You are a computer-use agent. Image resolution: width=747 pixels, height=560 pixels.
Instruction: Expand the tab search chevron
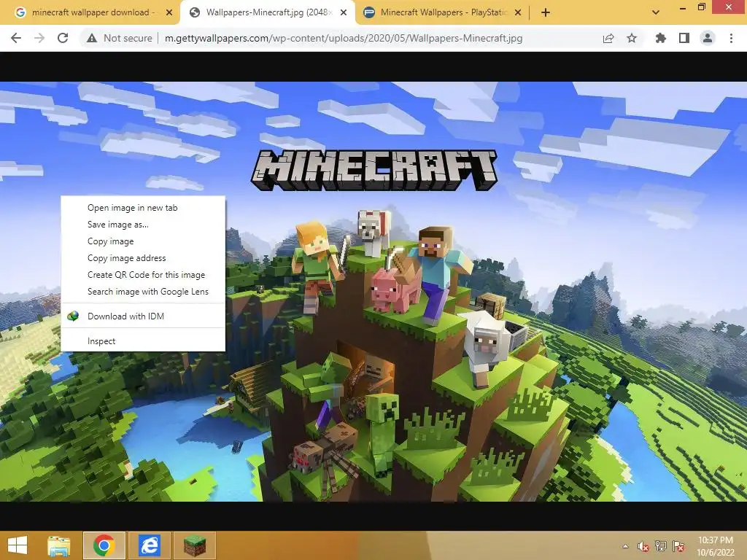[656, 12]
